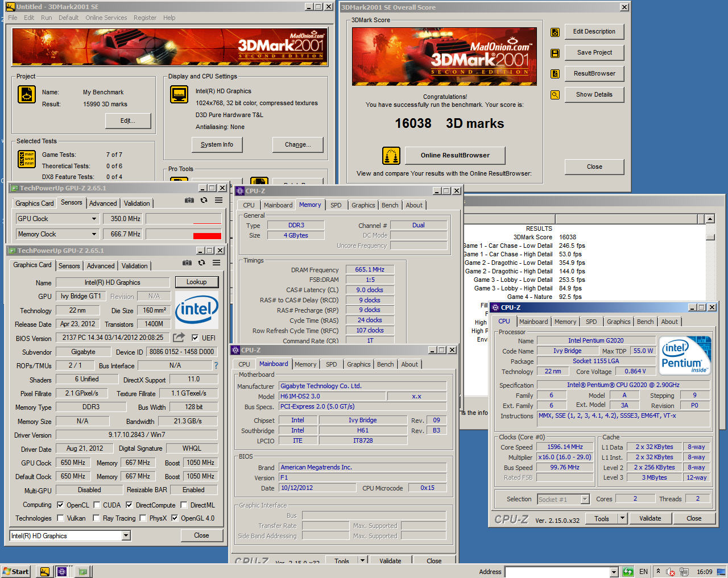Open the Help menu in 3DMark2001
Image resolution: width=728 pixels, height=578 pixels.
(x=169, y=18)
